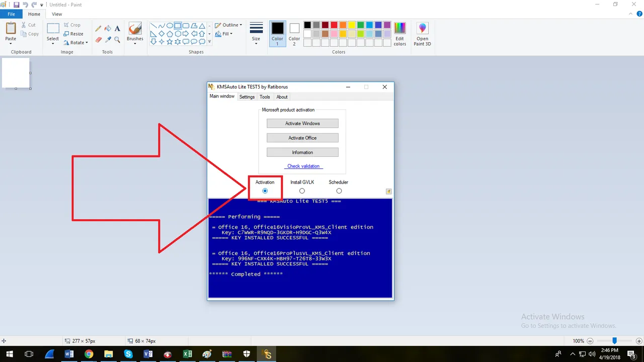Screen dimensions: 644x362
Task: Expand the full Shapes gallery
Action: point(209,42)
